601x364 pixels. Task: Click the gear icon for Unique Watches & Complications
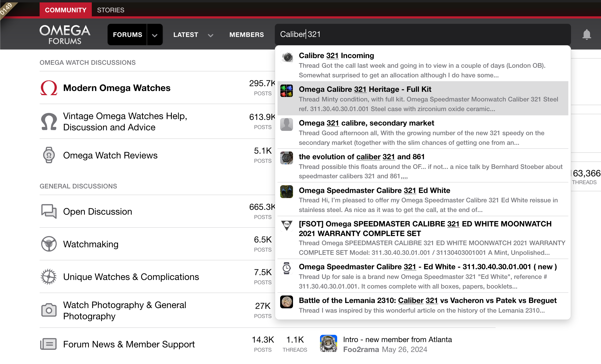[49, 277]
